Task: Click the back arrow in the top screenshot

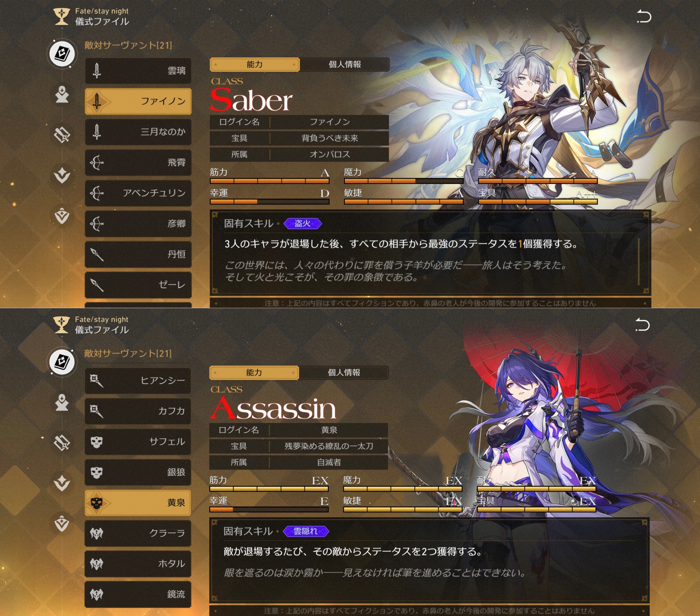Action: pos(644,16)
